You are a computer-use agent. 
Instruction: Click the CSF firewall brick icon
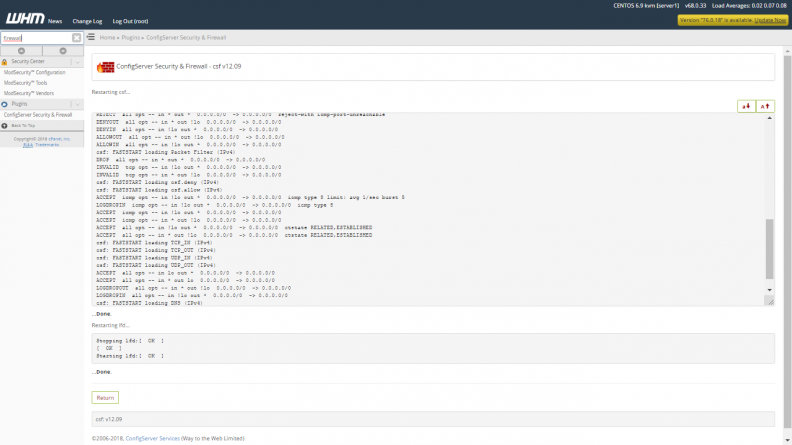tap(106, 67)
